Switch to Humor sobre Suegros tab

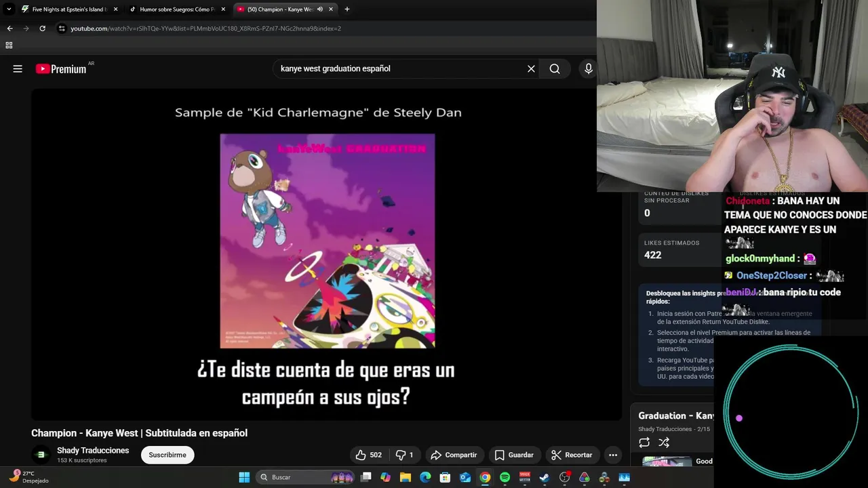176,9
